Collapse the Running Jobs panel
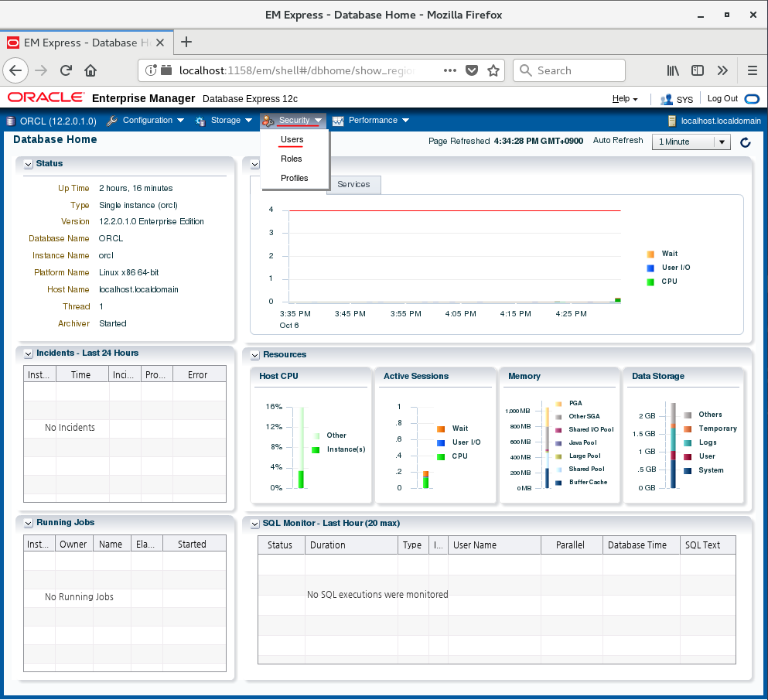This screenshot has height=700, width=768. (29, 524)
